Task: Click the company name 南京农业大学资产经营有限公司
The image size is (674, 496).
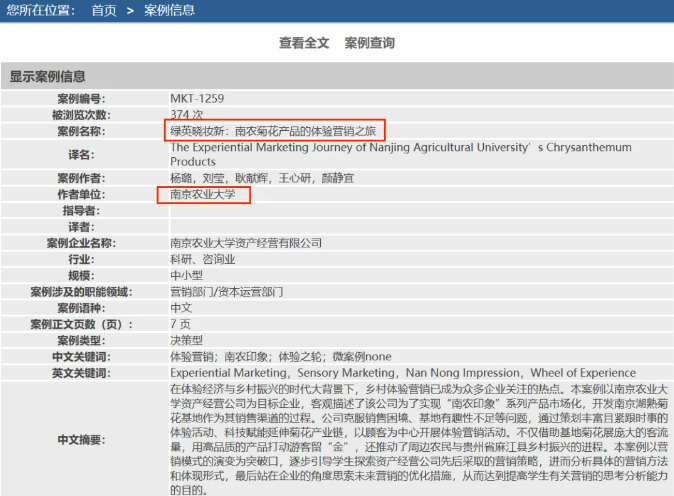Action: [246, 243]
